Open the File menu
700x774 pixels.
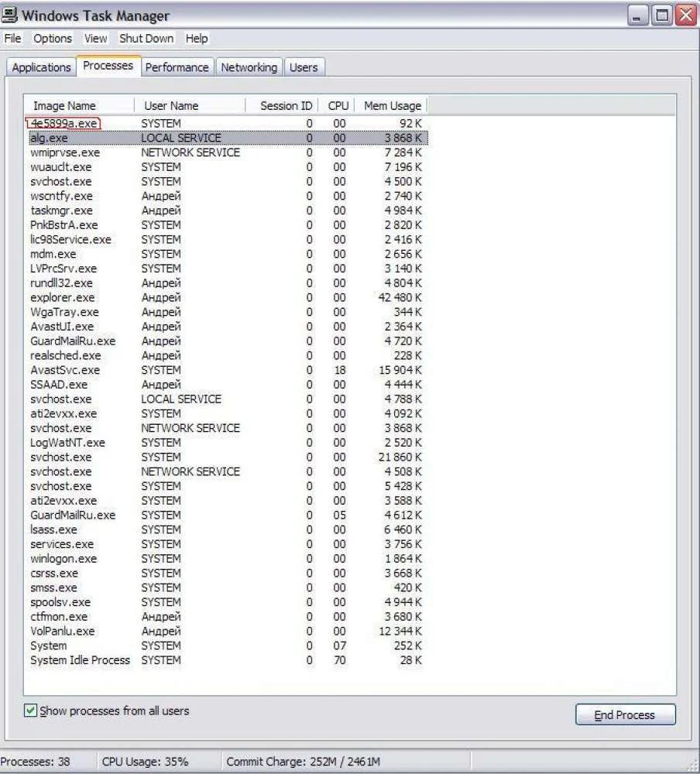[x=12, y=38]
